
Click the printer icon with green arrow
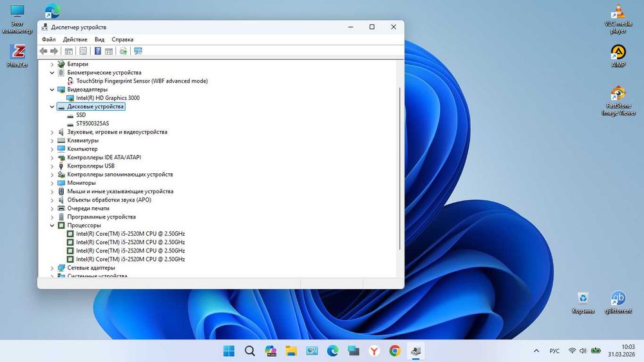(123, 51)
